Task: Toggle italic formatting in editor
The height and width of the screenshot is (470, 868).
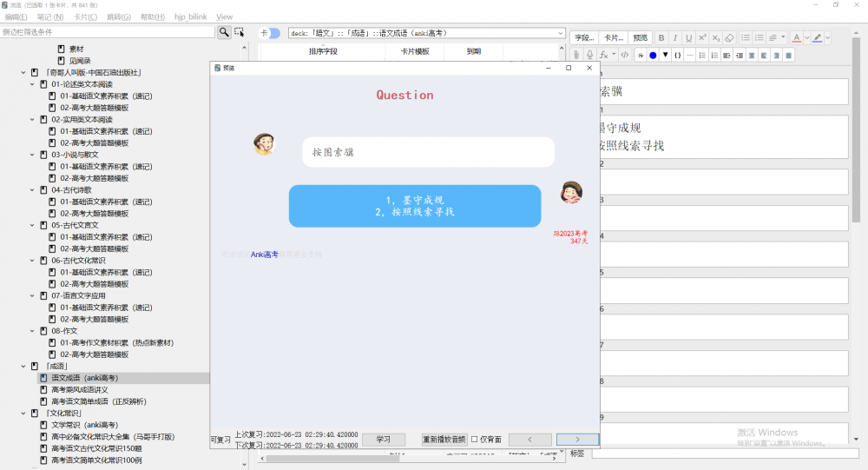Action: click(674, 37)
